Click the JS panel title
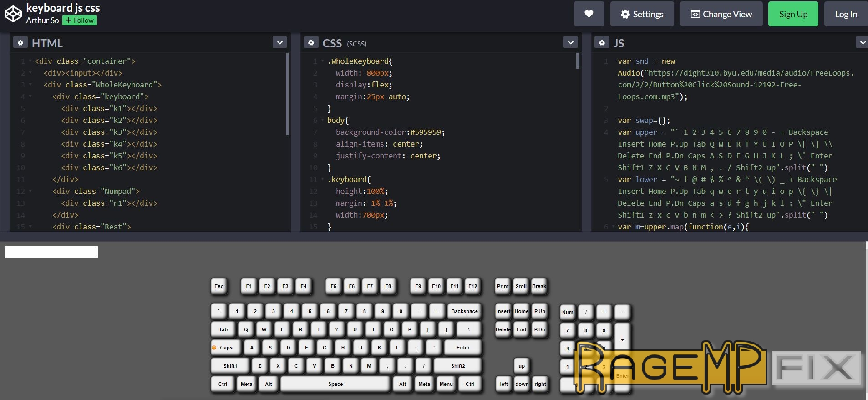This screenshot has height=400, width=868. click(x=619, y=43)
